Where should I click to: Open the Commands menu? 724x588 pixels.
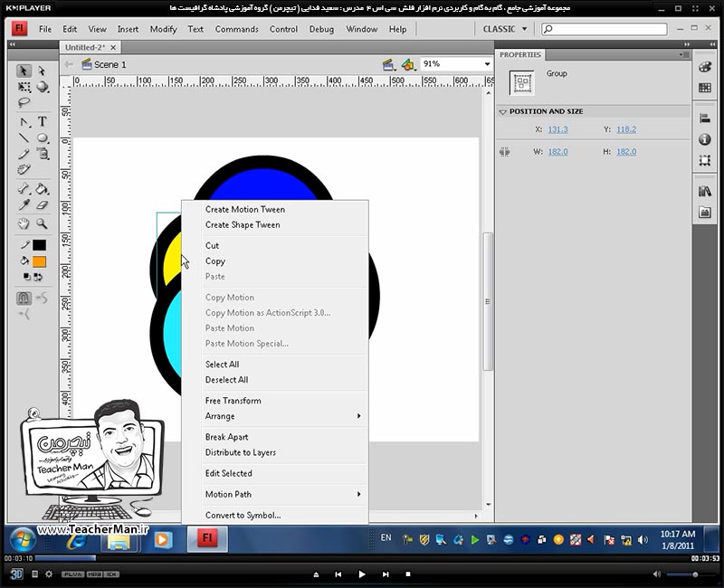[236, 29]
